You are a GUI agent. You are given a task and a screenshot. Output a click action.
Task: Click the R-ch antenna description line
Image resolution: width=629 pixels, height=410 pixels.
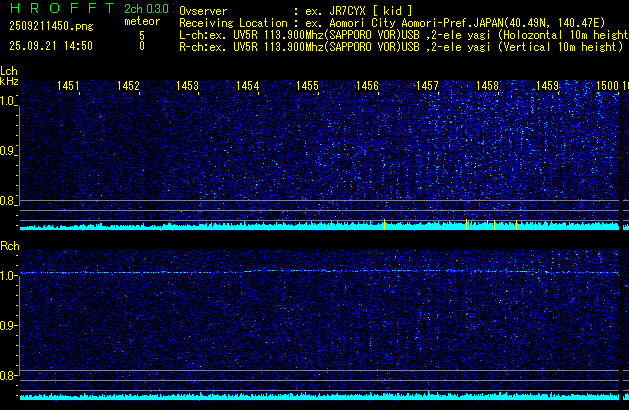[400, 46]
